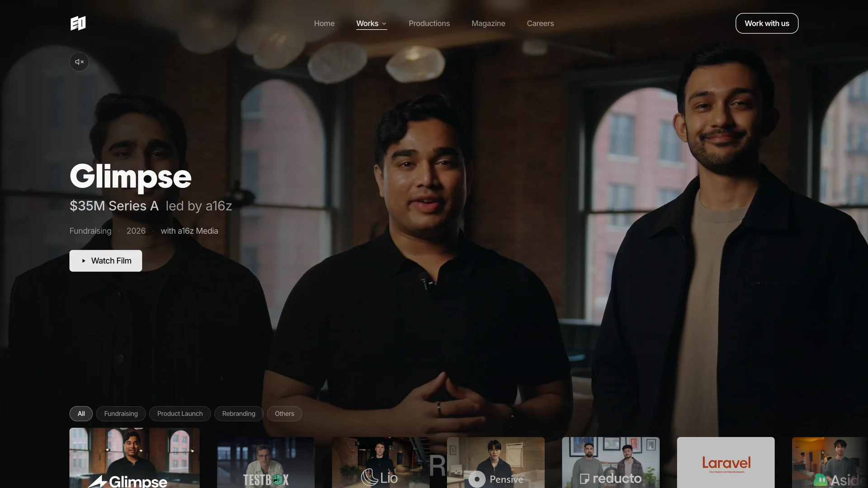Click the play triangle icon in Watch Film

pyautogui.click(x=84, y=261)
